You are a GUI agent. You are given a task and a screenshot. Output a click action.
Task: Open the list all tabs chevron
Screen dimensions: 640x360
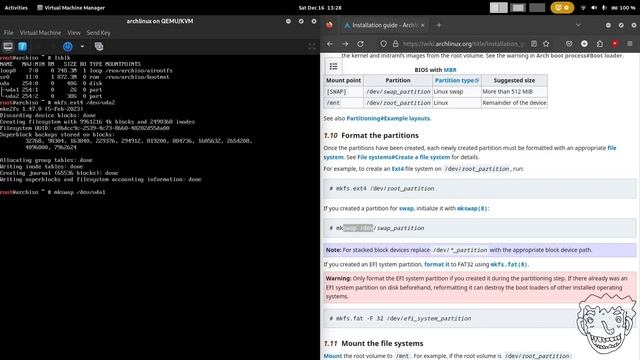coord(578,25)
